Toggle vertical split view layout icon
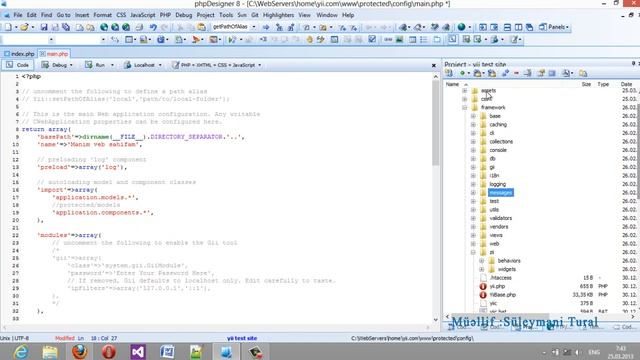The width and height of the screenshot is (640, 360). pos(518,27)
